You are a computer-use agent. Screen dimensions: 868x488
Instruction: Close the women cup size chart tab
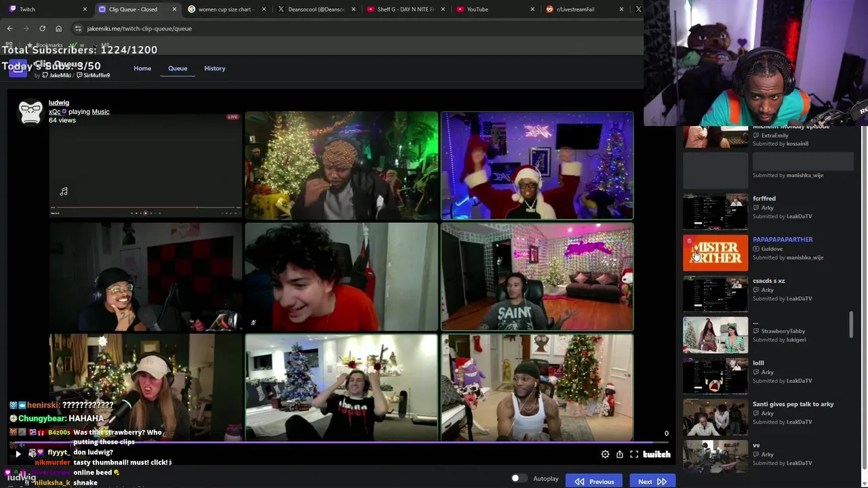point(264,9)
